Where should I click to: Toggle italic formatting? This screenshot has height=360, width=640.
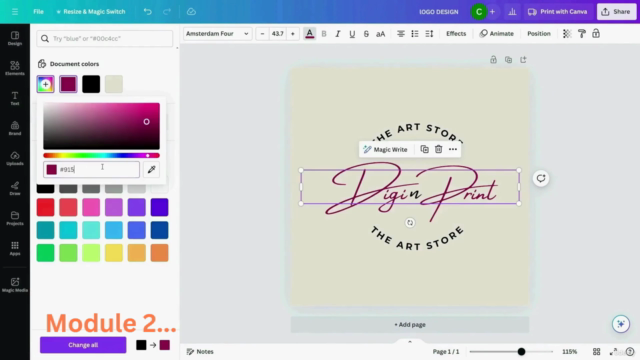[x=338, y=34]
